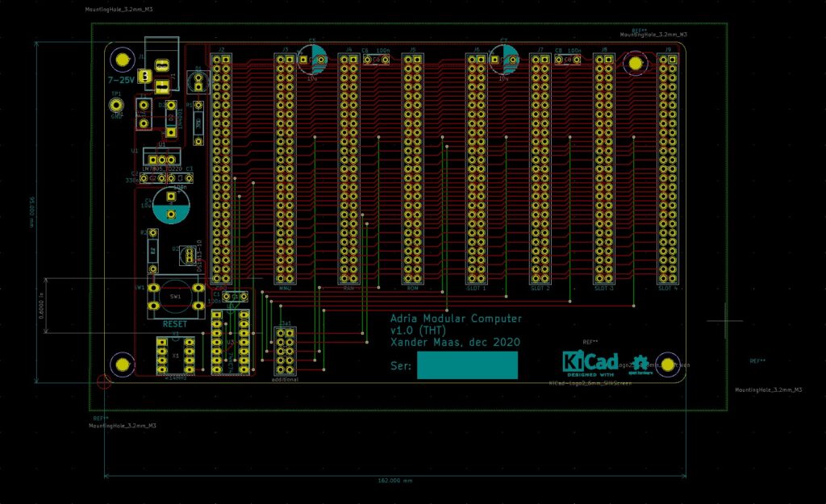
Task: Select the TP1 GND test point pad
Action: click(116, 106)
